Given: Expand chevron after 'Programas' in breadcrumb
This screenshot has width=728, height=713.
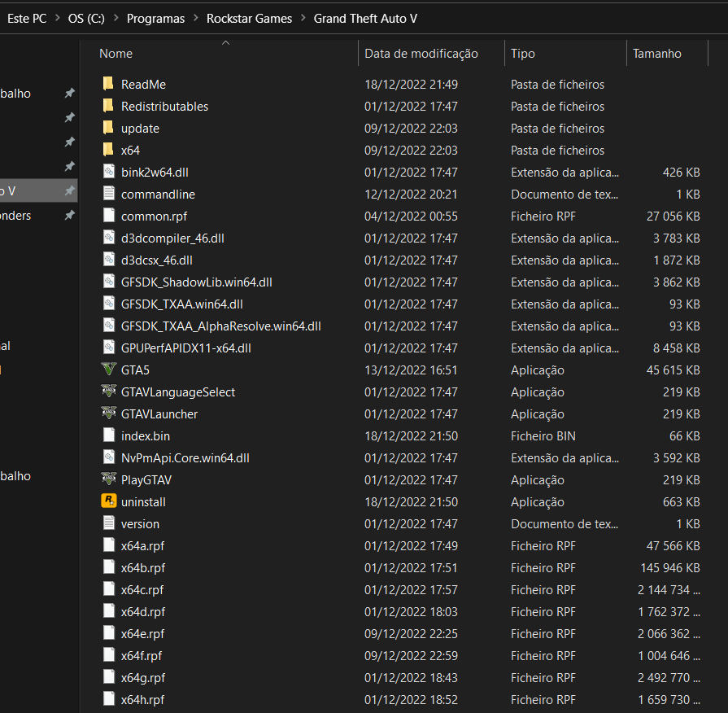Looking at the screenshot, I should [x=196, y=18].
